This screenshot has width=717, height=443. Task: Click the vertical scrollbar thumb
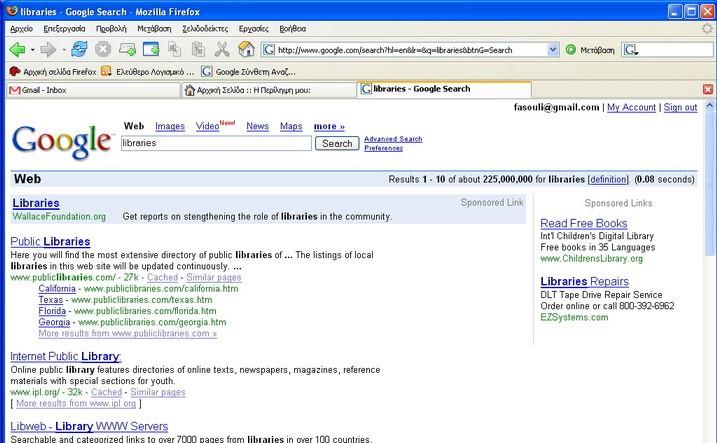(x=709, y=183)
